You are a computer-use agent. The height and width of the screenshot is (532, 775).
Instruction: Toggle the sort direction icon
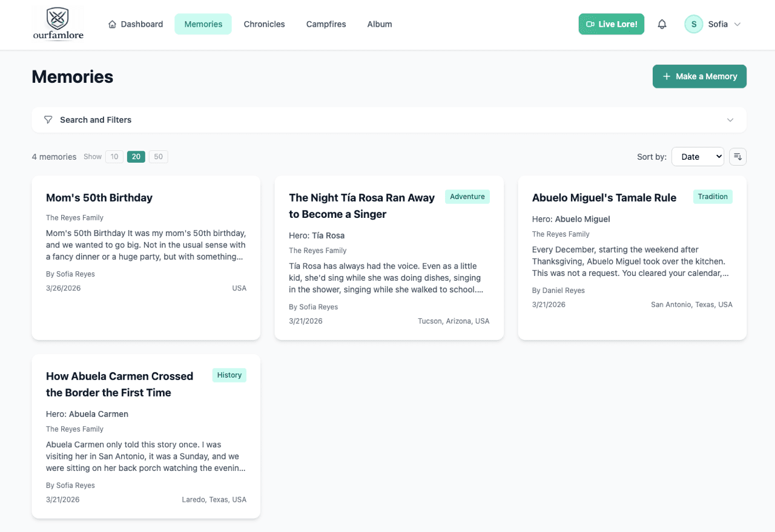pyautogui.click(x=737, y=157)
